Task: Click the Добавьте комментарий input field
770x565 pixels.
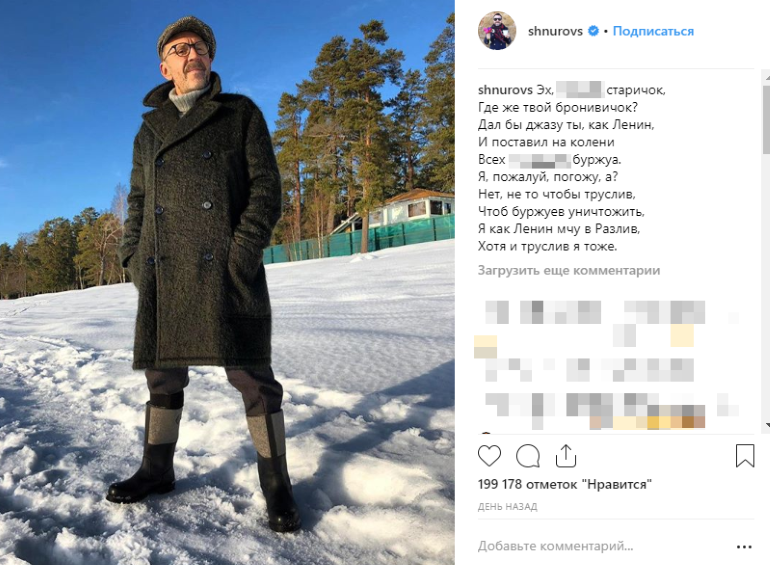Action: tap(603, 546)
